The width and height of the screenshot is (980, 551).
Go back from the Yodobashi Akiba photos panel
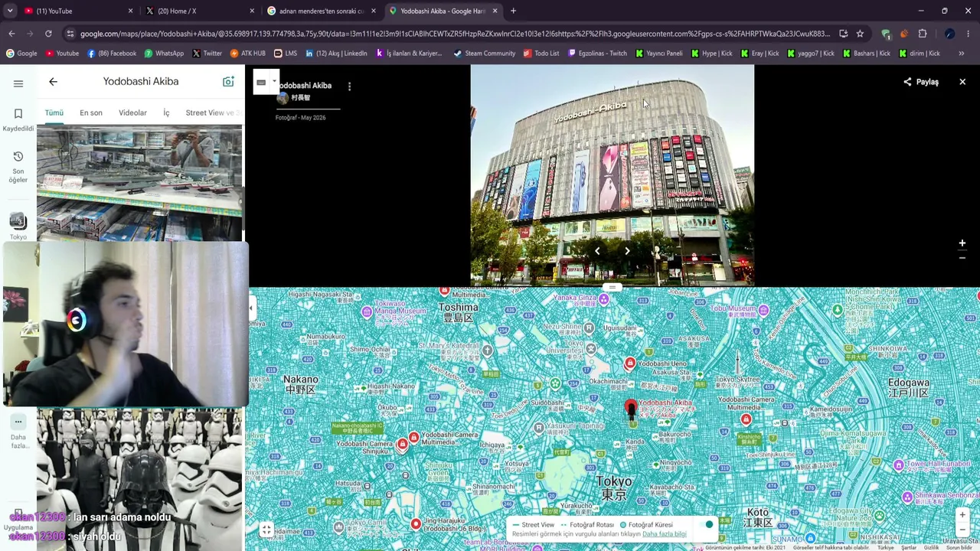tap(53, 82)
